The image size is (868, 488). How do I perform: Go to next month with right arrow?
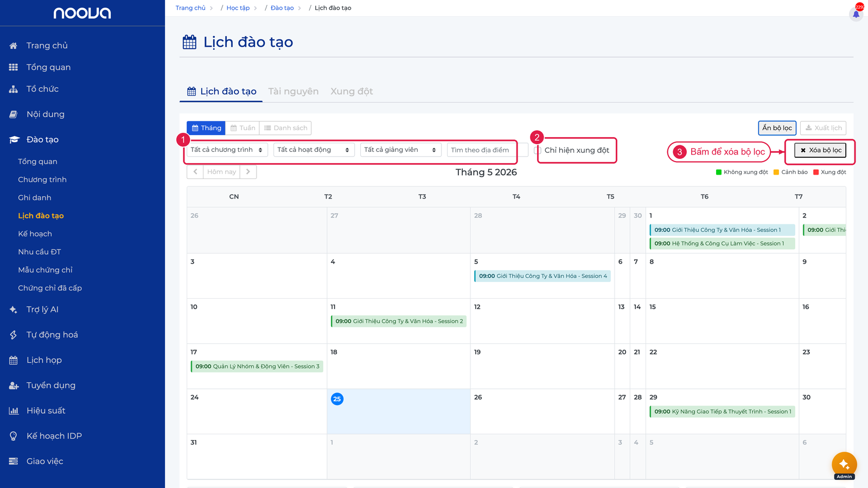pos(248,172)
